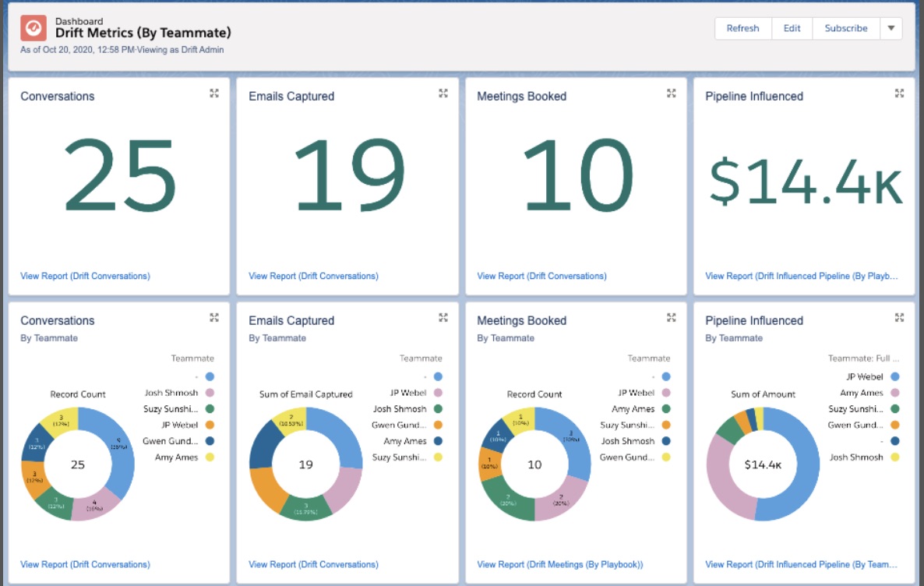Expand the Conversations By Teammate chart

pos(214,318)
